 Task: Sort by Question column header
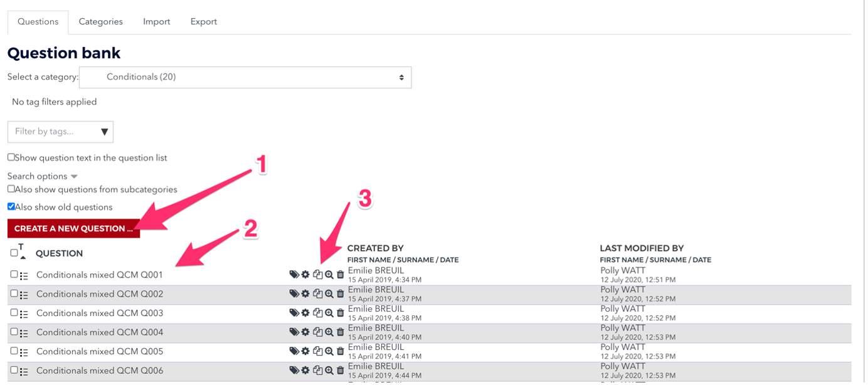[59, 253]
